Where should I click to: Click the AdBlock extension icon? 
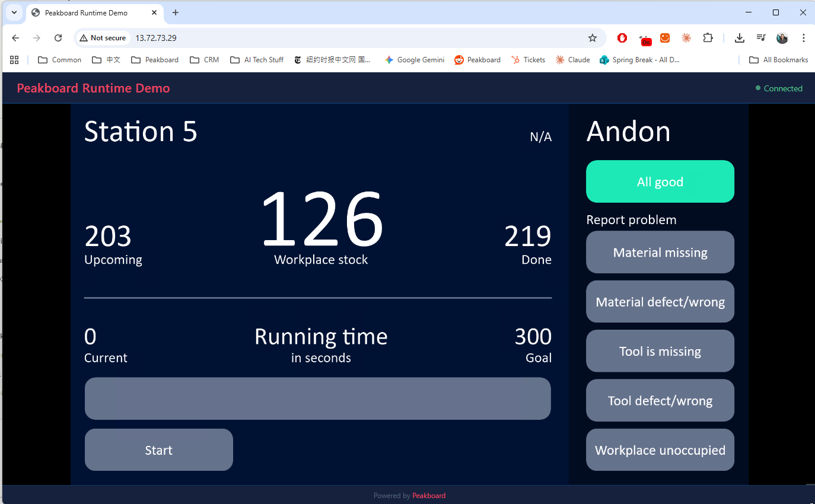(622, 37)
